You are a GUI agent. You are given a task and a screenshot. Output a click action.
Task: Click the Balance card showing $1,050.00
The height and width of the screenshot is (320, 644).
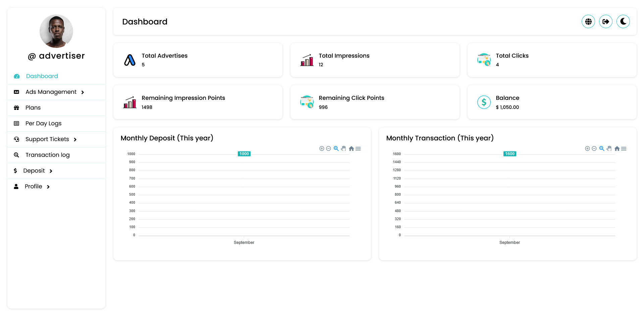click(x=552, y=102)
